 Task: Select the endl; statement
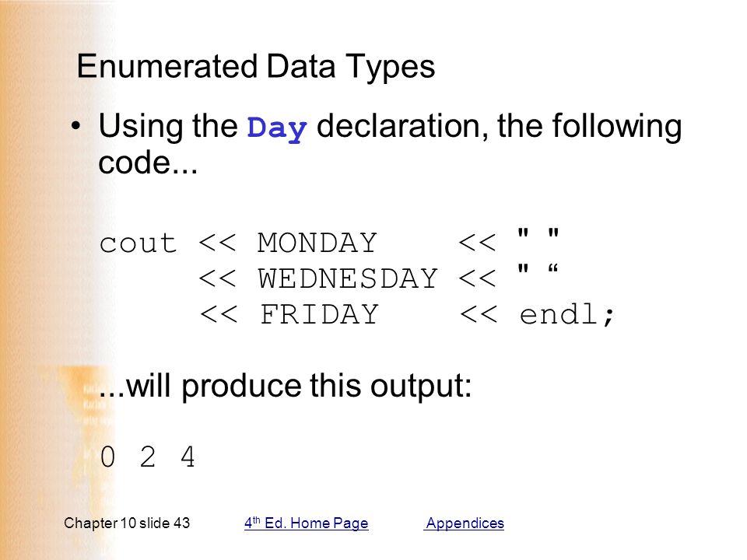pos(567,314)
